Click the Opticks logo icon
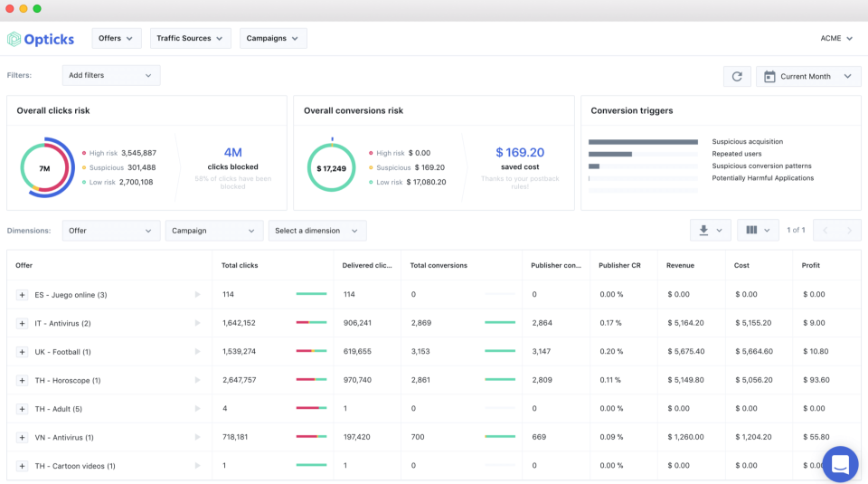The height and width of the screenshot is (484, 868). (14, 39)
